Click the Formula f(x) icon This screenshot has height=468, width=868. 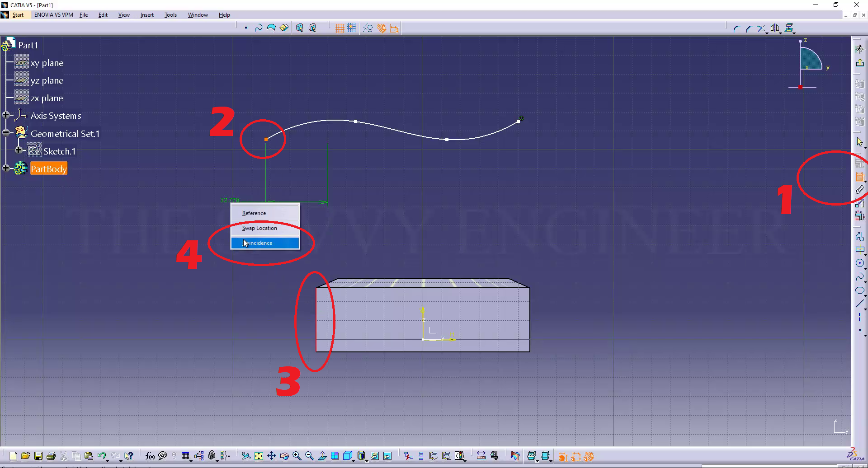[x=150, y=456]
